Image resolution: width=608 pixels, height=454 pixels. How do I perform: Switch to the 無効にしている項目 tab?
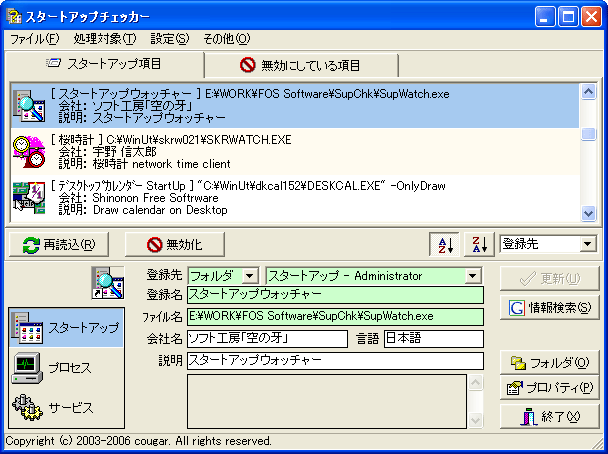click(301, 65)
